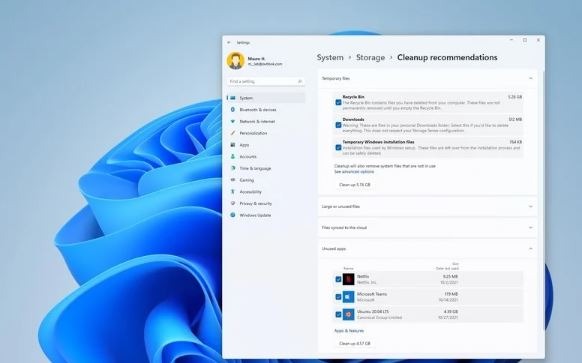Click the Accounts person icon

(x=233, y=157)
